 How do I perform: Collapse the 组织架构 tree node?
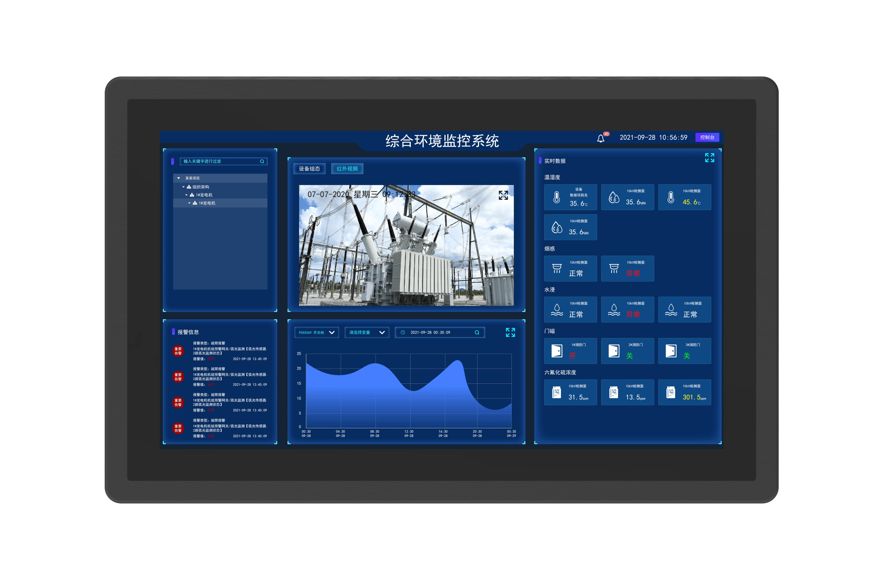[x=183, y=187]
